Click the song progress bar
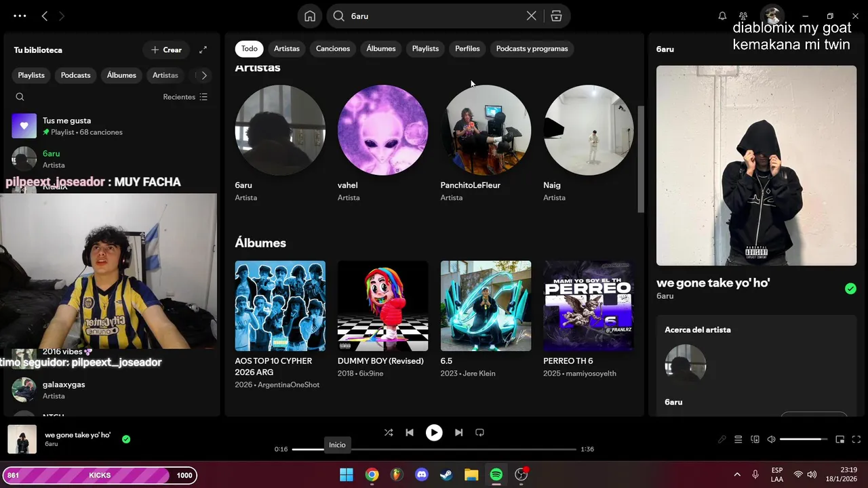868x488 pixels. click(x=434, y=449)
